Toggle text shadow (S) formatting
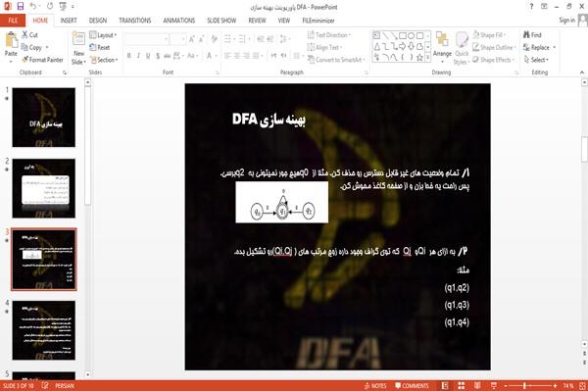Screen dimensions: 588x391 click(x=158, y=56)
